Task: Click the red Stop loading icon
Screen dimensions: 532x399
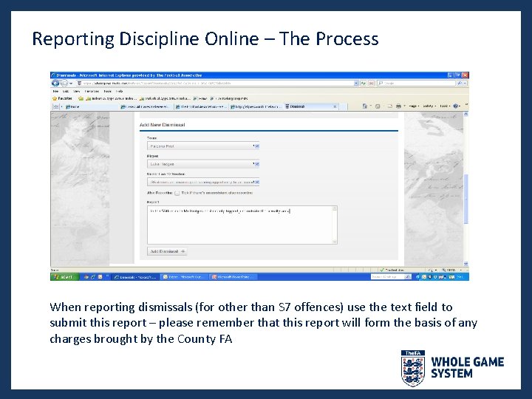Action: [x=371, y=83]
